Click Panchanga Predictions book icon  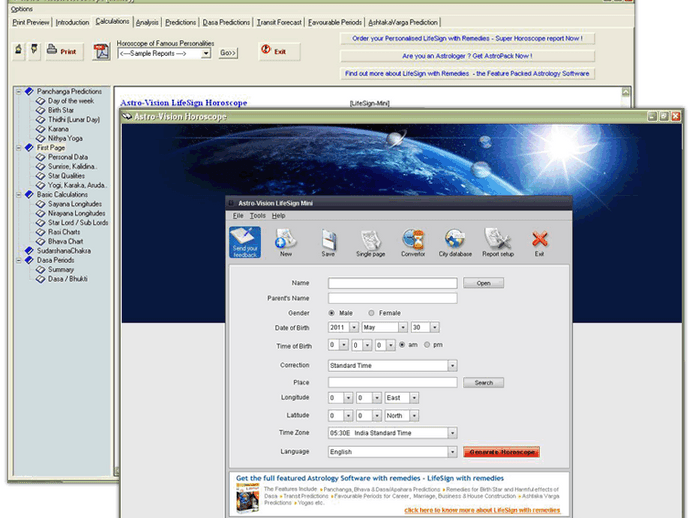pyautogui.click(x=29, y=91)
